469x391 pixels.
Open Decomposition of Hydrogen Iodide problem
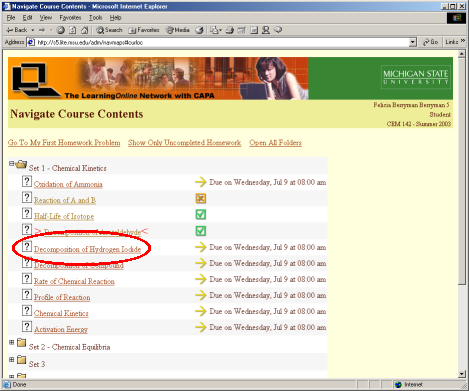tap(87, 249)
